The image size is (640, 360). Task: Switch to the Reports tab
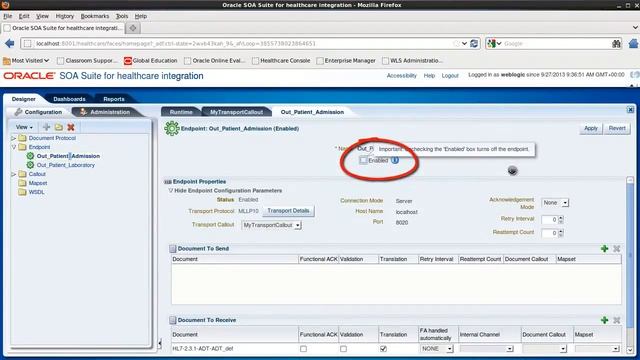click(x=114, y=99)
